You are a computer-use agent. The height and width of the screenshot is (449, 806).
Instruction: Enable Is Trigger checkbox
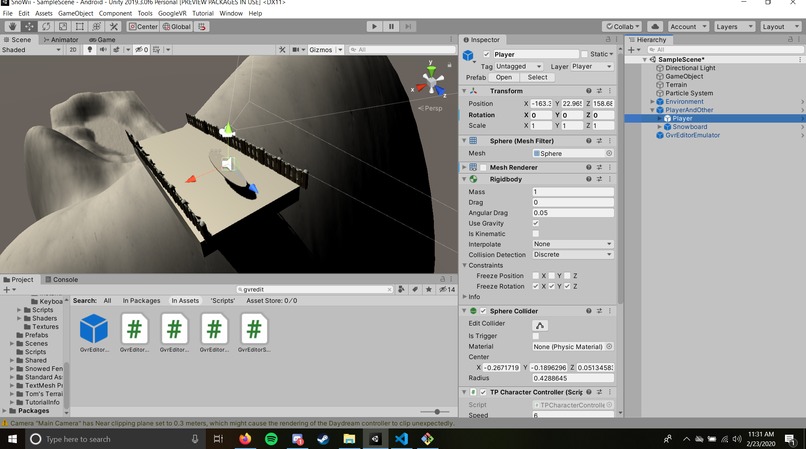[536, 336]
